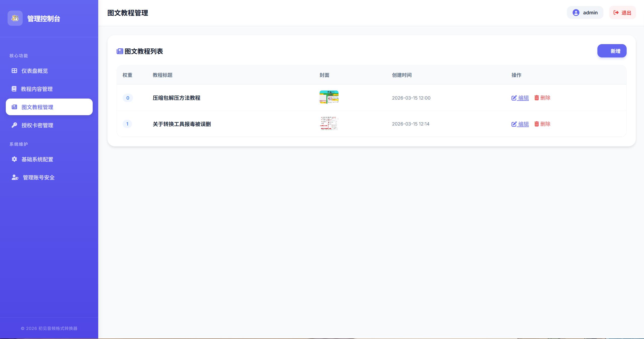Screen dimensions: 644x339
Task: Select the 图文教程管理 sidebar icon
Action: [14, 107]
